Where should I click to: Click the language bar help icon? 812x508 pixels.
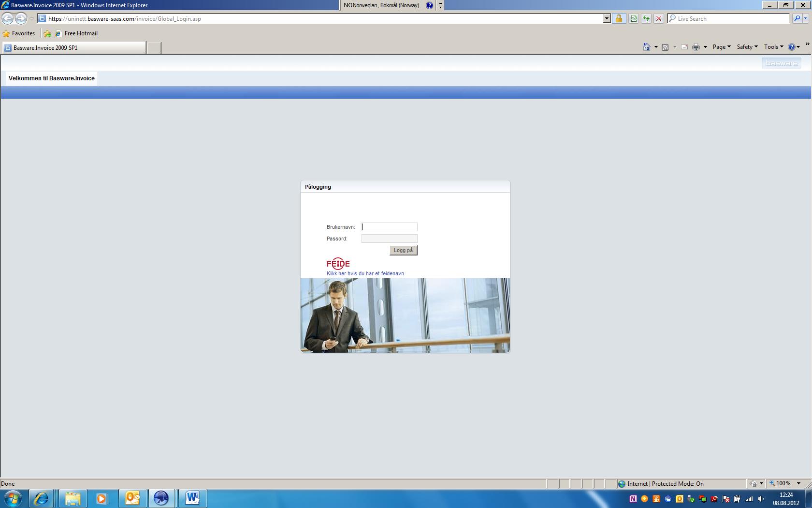[429, 5]
